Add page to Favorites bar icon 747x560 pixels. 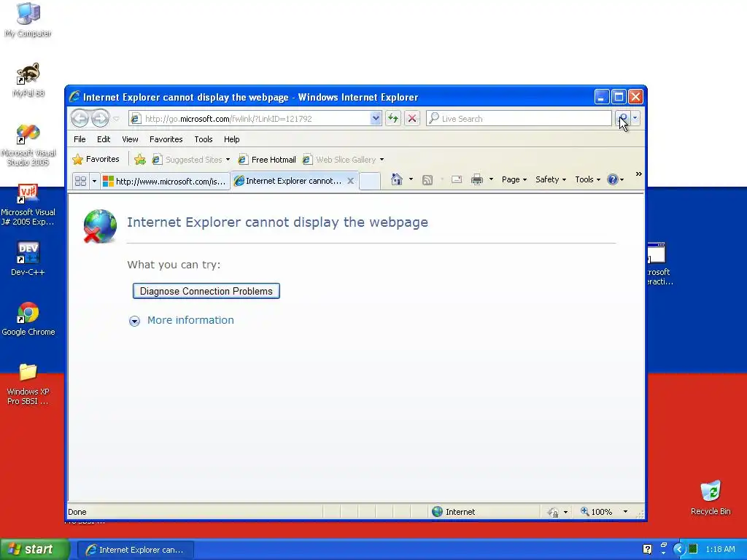139,160
